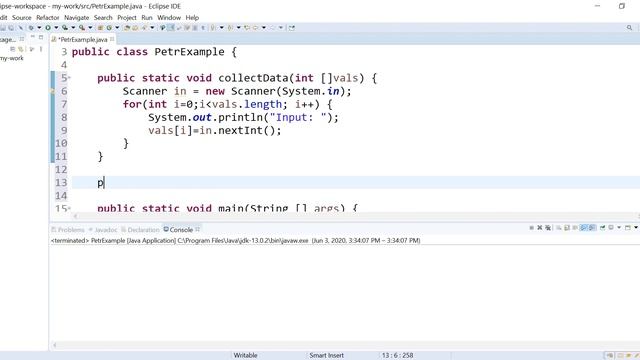Image resolution: width=640 pixels, height=360 pixels.
Task: Open Package Explorer view menu dots
Action: coord(41,49)
